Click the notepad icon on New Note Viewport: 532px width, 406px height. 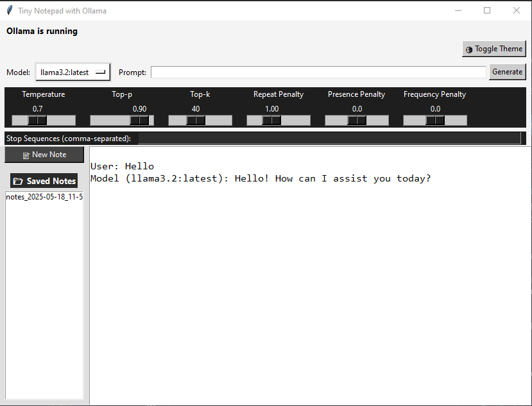(x=26, y=156)
